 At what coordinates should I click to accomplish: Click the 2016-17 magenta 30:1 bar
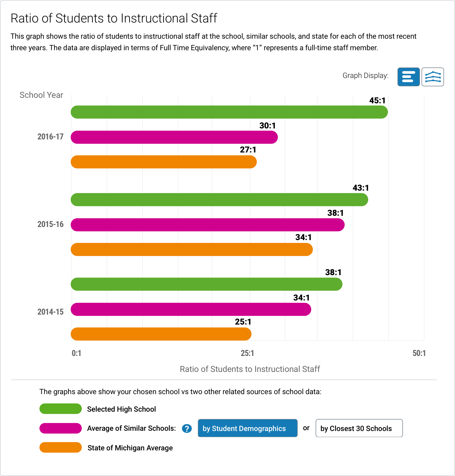pos(174,137)
